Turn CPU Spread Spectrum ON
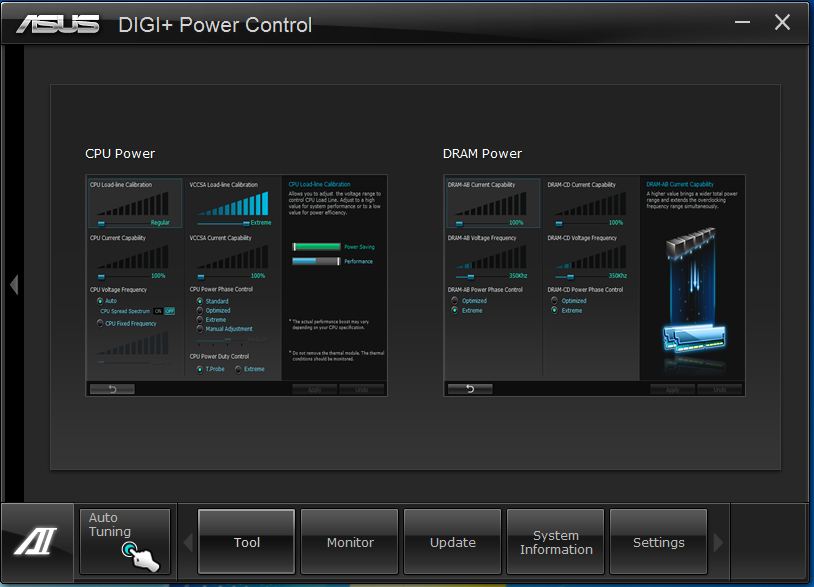The image size is (814, 587). [x=158, y=311]
